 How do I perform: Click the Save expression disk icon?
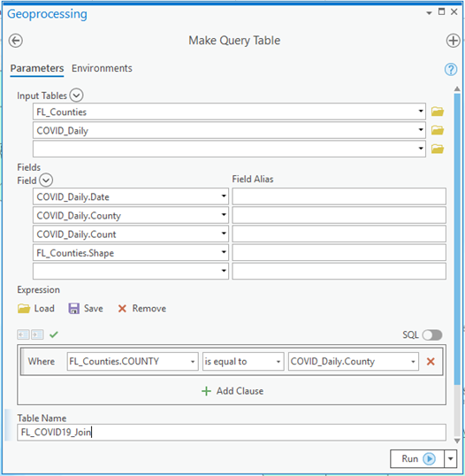tap(73, 309)
